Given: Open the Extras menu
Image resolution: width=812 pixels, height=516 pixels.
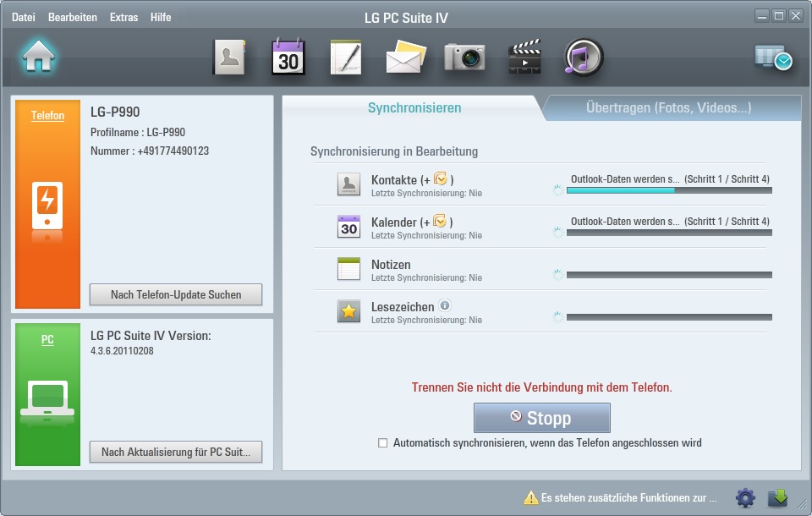Looking at the screenshot, I should point(123,17).
